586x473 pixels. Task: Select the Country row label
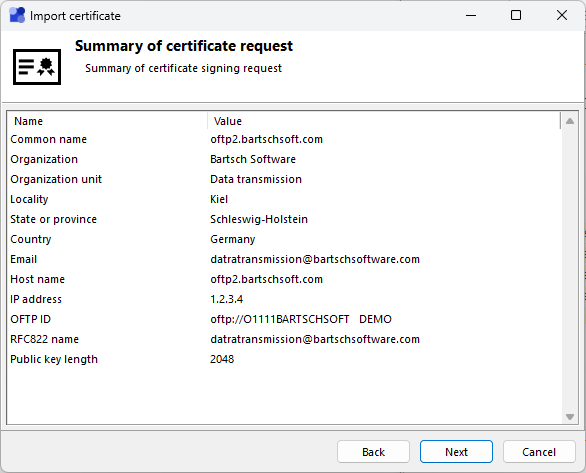point(31,239)
